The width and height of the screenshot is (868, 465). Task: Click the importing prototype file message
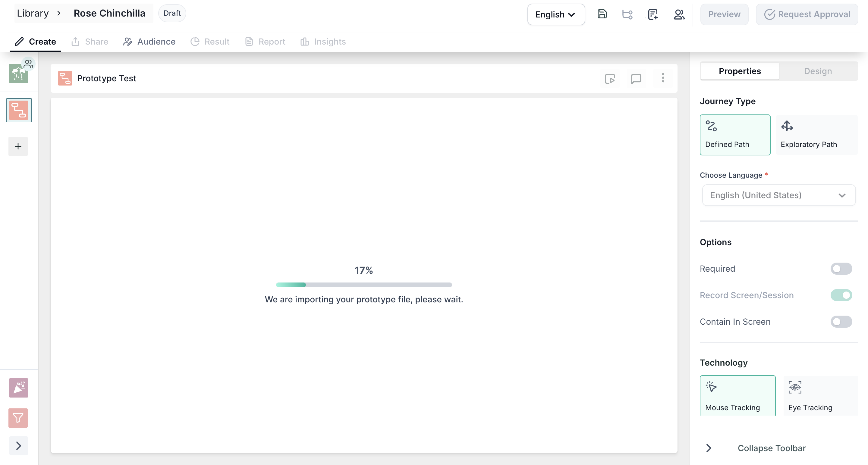(x=364, y=299)
